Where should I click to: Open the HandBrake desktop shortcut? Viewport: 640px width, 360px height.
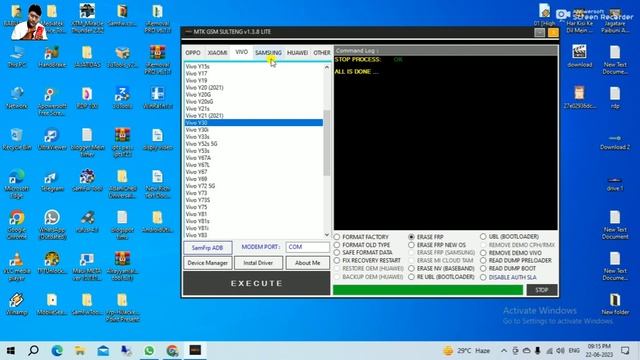(x=52, y=56)
